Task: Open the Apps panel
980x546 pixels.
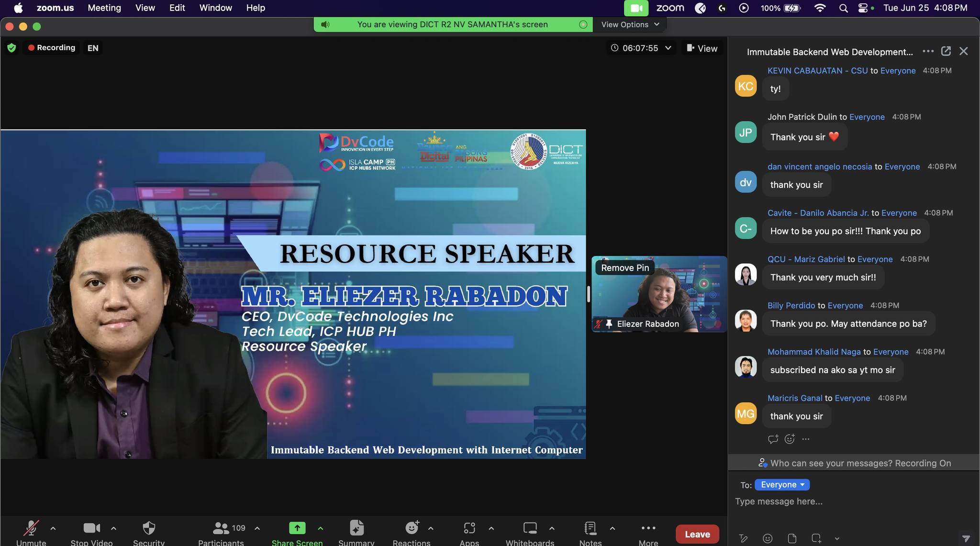Action: click(x=469, y=533)
